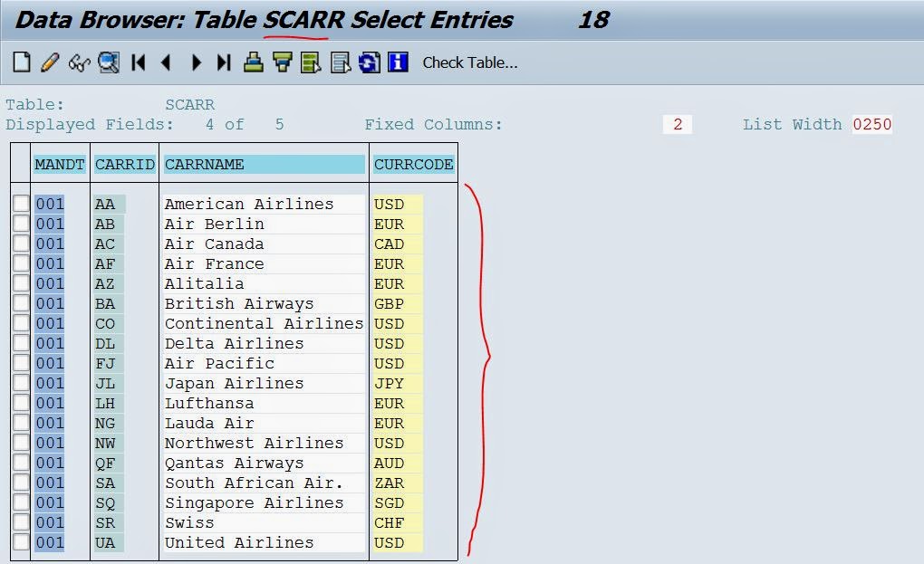Click the Fixed Columns value field

coord(677,124)
